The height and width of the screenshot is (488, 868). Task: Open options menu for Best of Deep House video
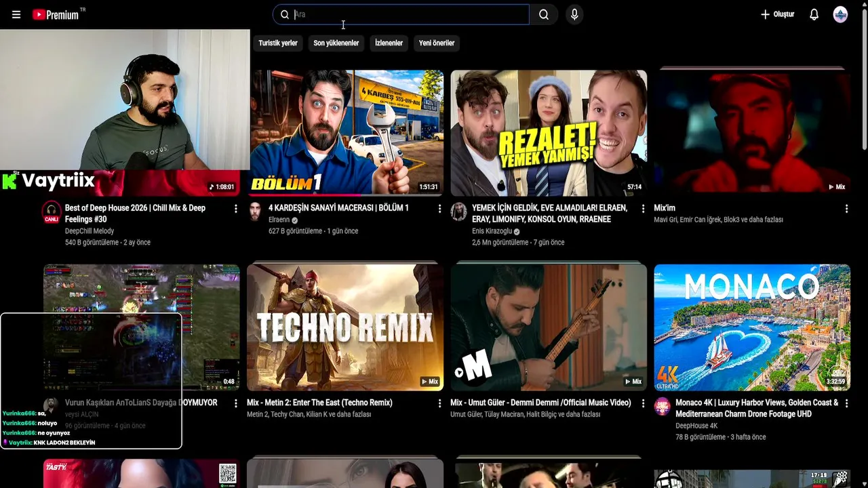236,209
